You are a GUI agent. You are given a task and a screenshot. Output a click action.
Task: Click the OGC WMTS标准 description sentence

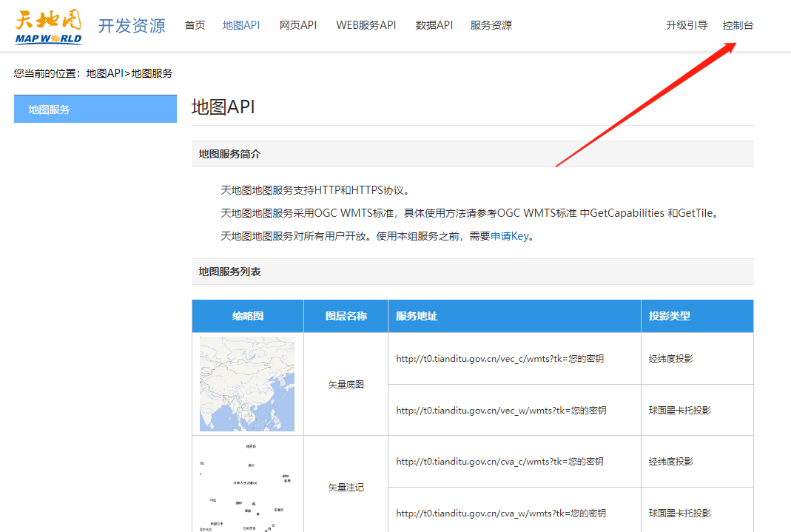click(x=470, y=213)
